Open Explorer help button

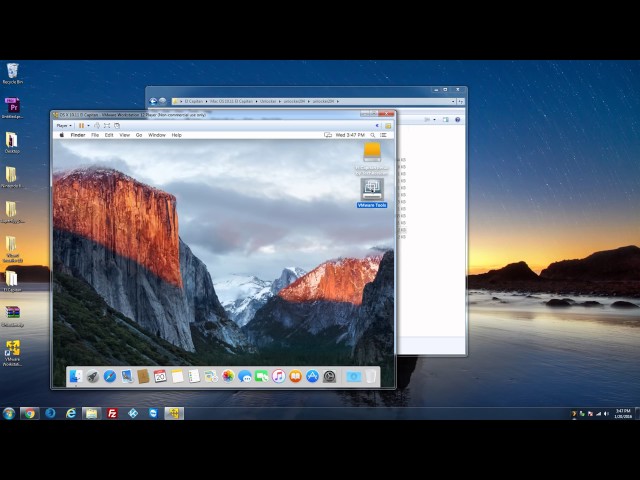point(458,120)
